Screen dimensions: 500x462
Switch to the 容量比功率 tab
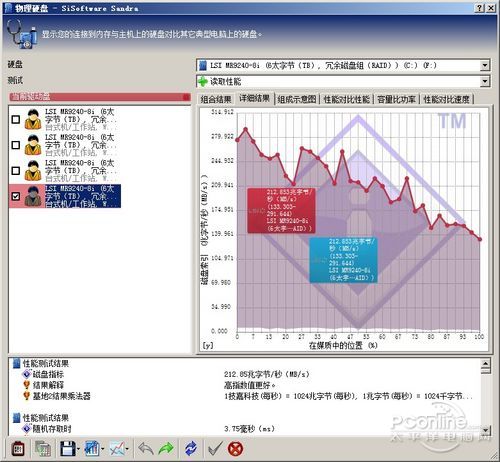tap(396, 99)
